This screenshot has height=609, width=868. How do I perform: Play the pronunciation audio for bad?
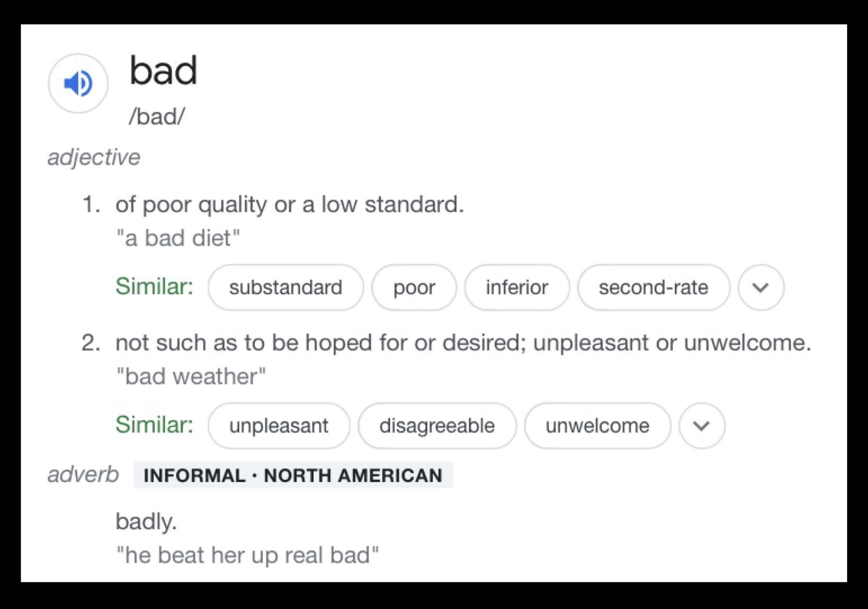[78, 83]
